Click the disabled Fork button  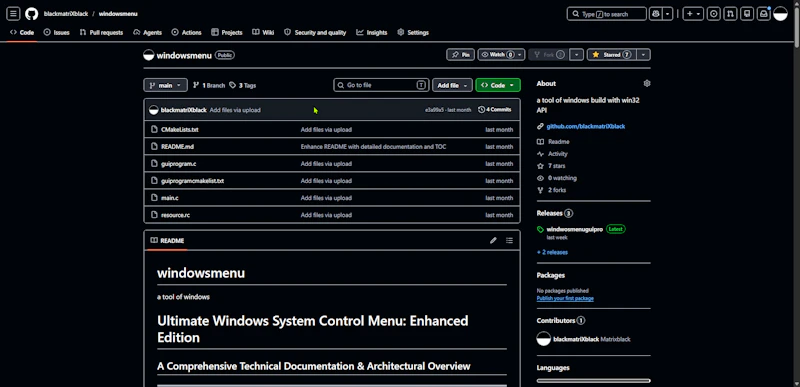click(x=548, y=55)
